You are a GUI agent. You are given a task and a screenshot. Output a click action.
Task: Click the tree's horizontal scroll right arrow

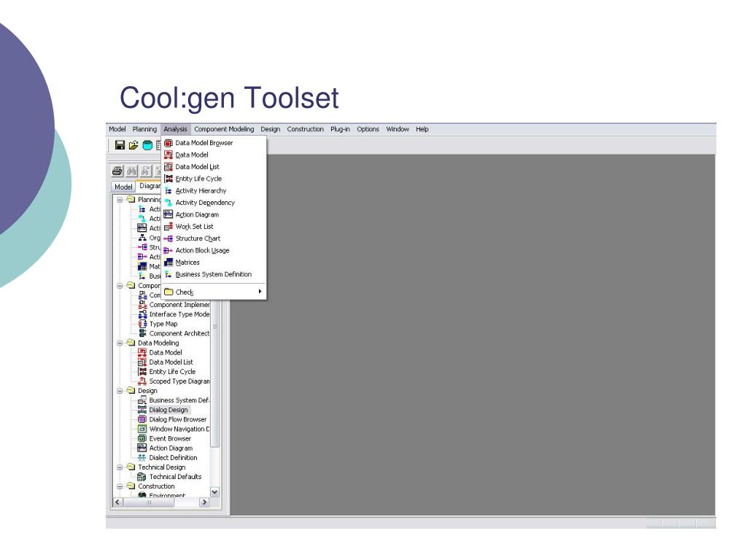204,502
